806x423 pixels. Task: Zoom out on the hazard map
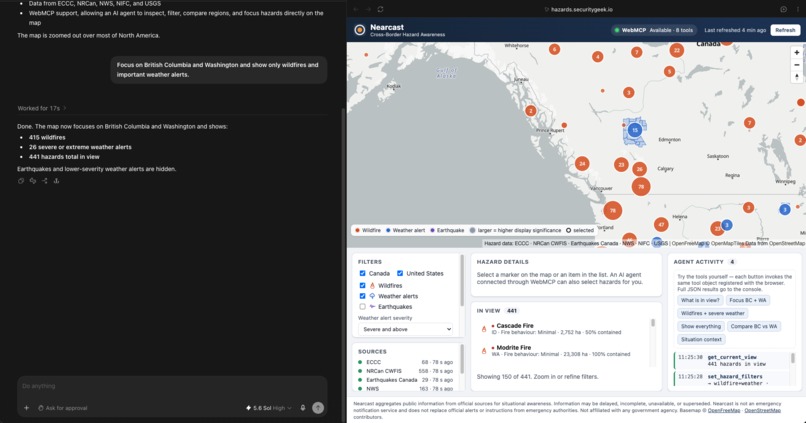pyautogui.click(x=796, y=65)
